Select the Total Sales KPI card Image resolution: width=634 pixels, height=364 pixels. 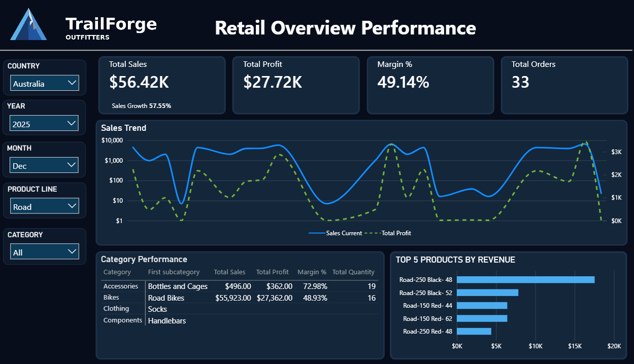click(162, 85)
